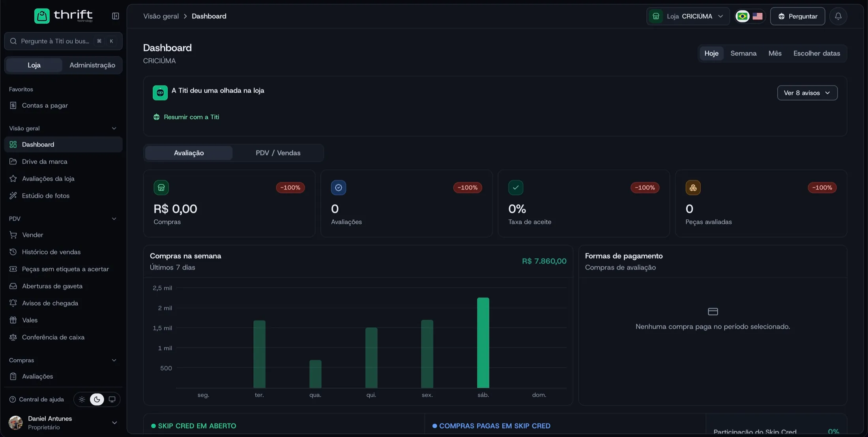Open Avaliações under the Compras section
Image resolution: width=868 pixels, height=437 pixels.
pyautogui.click(x=63, y=377)
